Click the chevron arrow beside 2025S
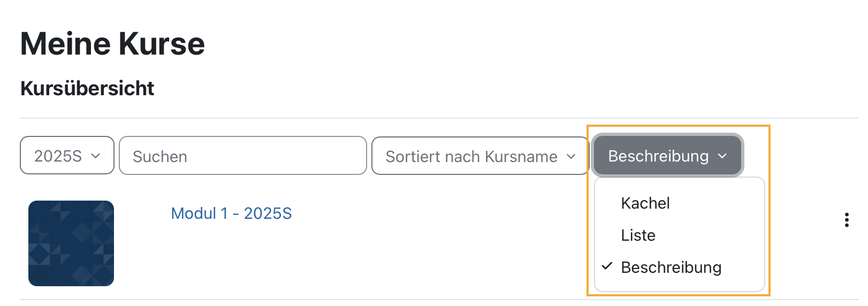Screen dimensions: 868x306 tap(96, 156)
